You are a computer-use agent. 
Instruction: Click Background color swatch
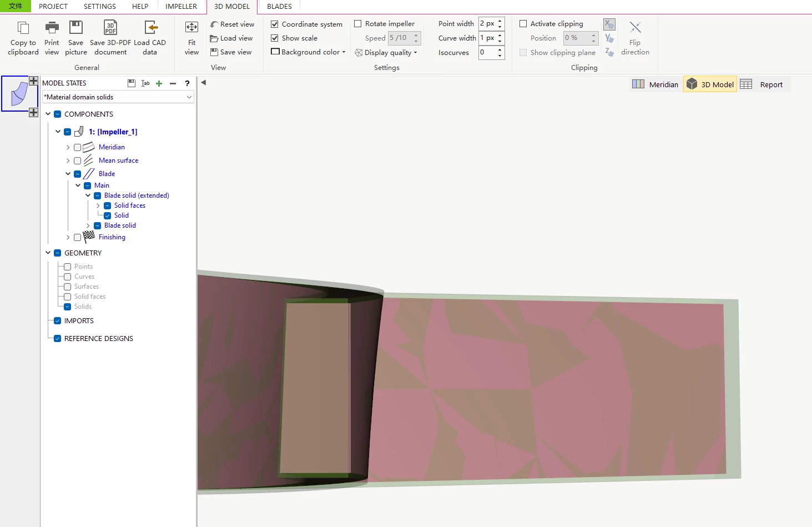click(275, 52)
